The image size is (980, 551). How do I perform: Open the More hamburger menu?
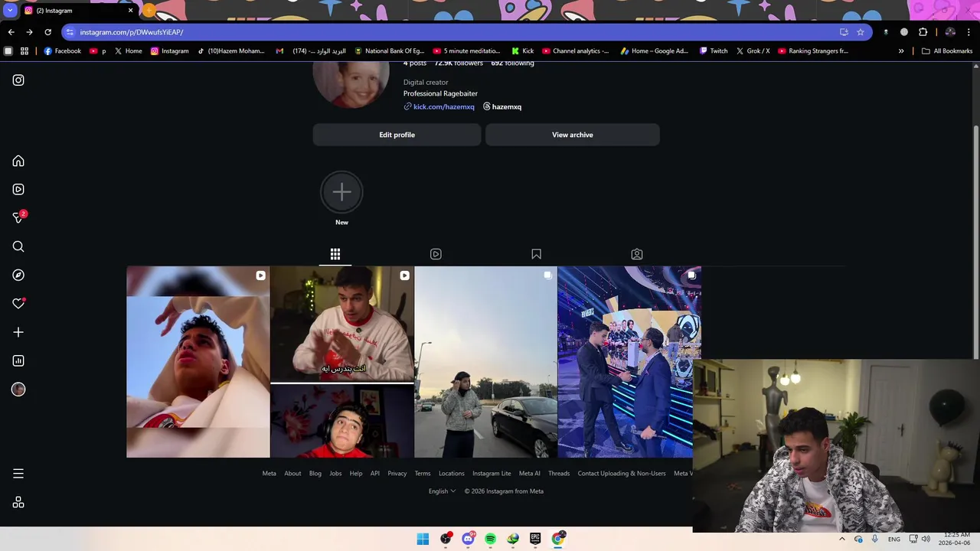pyautogui.click(x=18, y=474)
